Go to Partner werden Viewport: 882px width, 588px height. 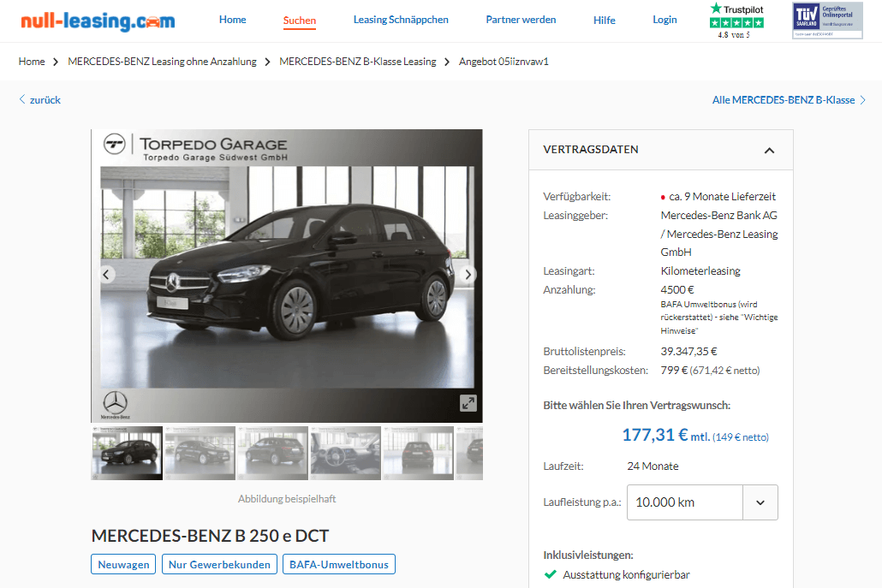pyautogui.click(x=521, y=20)
